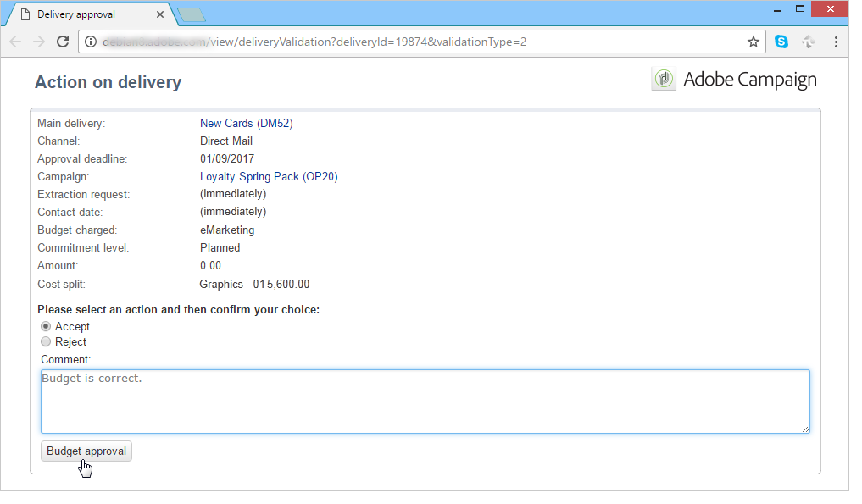This screenshot has height=504, width=862.
Task: Select the Reject radio button
Action: point(46,342)
